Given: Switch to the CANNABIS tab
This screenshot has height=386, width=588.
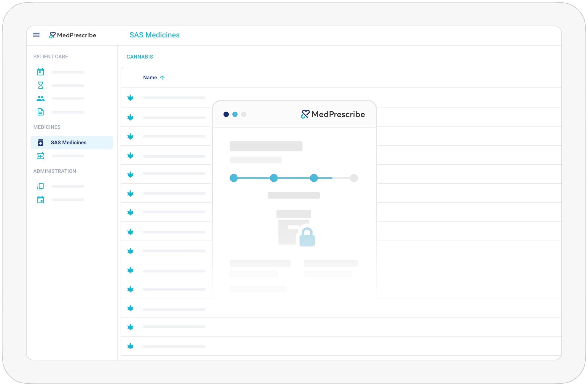Looking at the screenshot, I should click(x=140, y=57).
